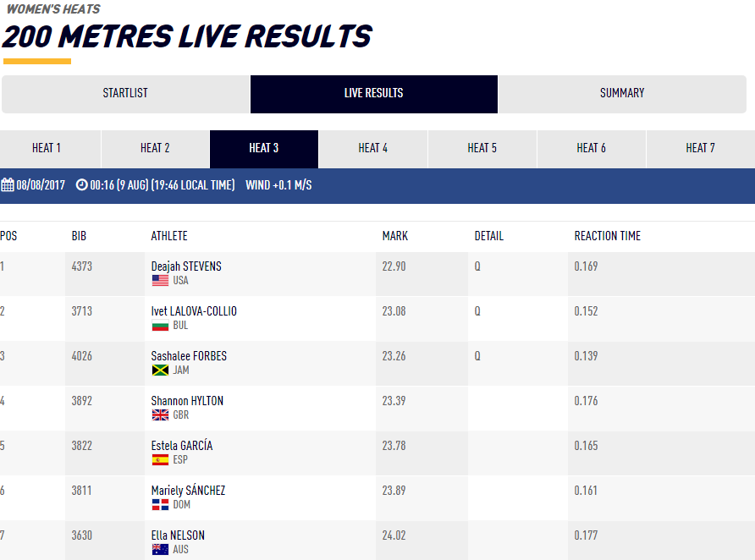Open Ivet LALOVA-COLLIO athlete link
The image size is (755, 560).
point(194,311)
